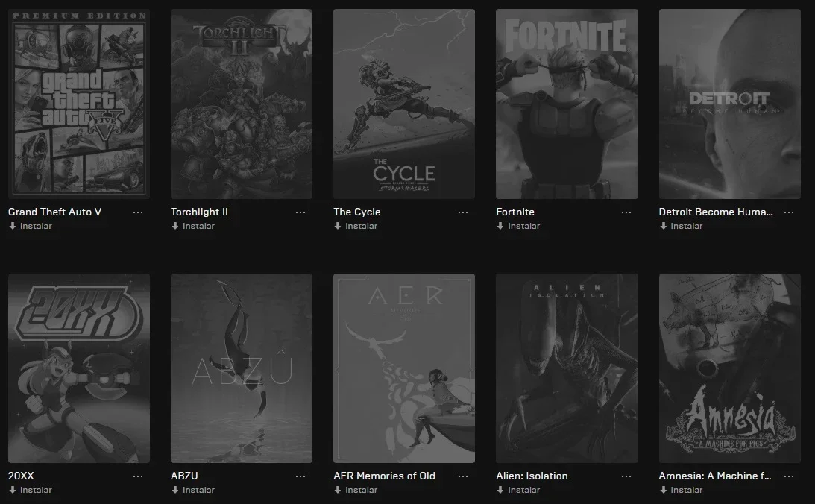Open the three-dot menu for Grand Theft Auto V
This screenshot has width=815, height=504.
pyautogui.click(x=138, y=212)
